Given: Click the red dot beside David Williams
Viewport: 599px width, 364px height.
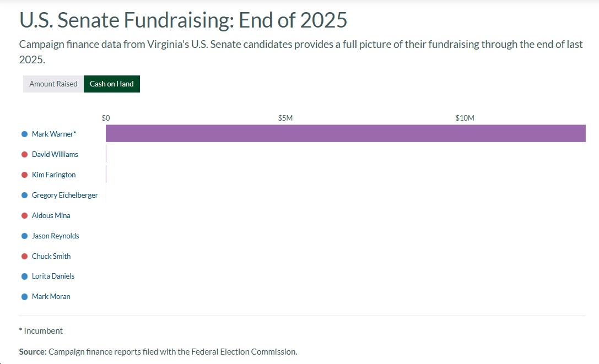Looking at the screenshot, I should (24, 154).
